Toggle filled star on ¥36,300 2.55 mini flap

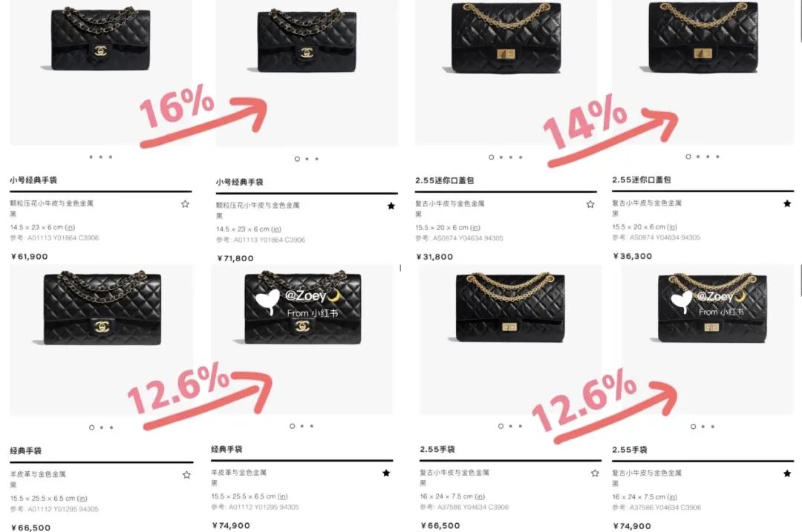point(787,203)
